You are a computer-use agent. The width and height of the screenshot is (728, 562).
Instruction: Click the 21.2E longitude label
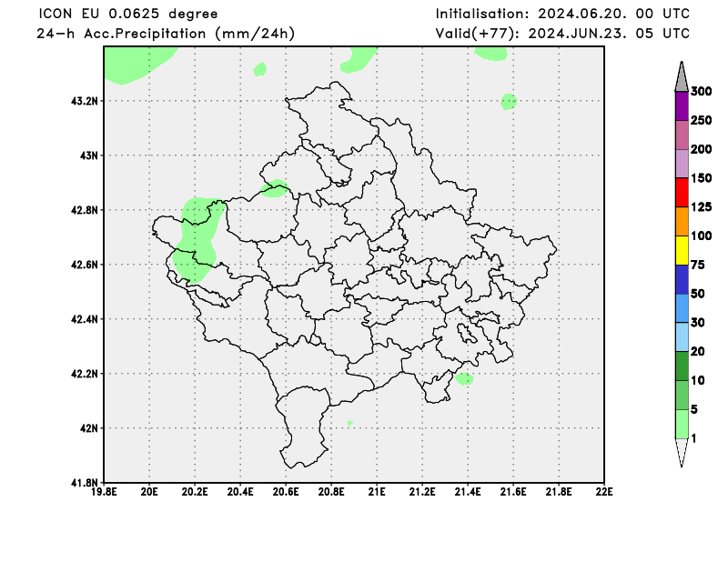422,491
